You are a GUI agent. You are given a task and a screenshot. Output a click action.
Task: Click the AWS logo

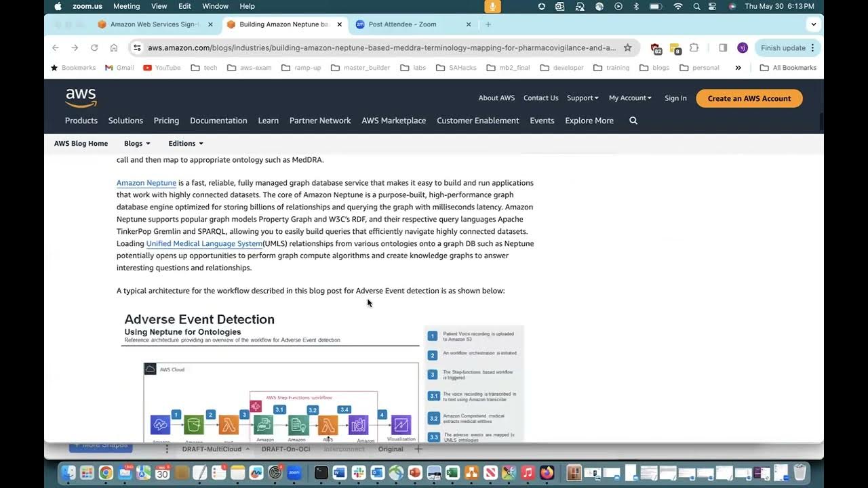[x=81, y=98]
